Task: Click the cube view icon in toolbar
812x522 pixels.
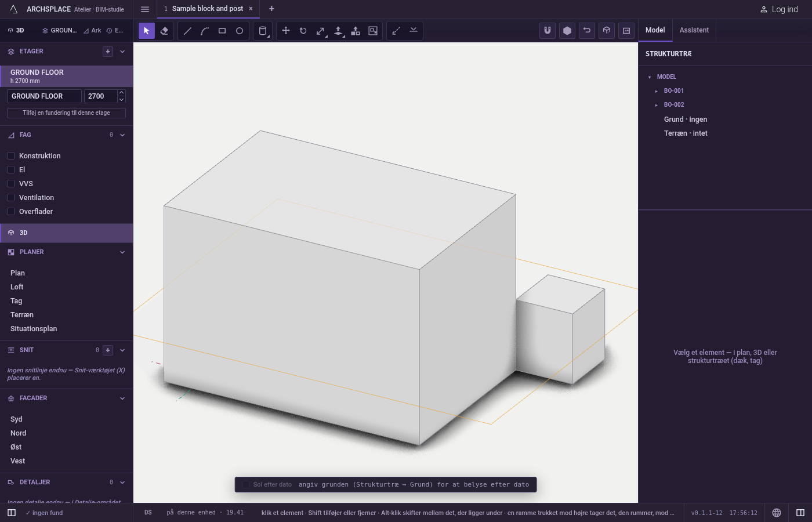Action: 607,31
